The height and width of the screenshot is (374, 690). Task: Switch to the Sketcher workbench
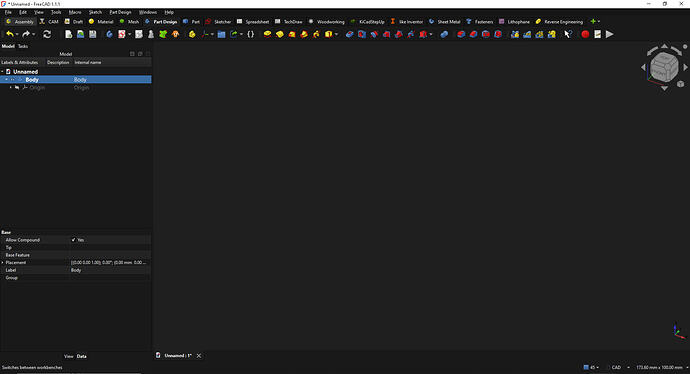pos(218,22)
